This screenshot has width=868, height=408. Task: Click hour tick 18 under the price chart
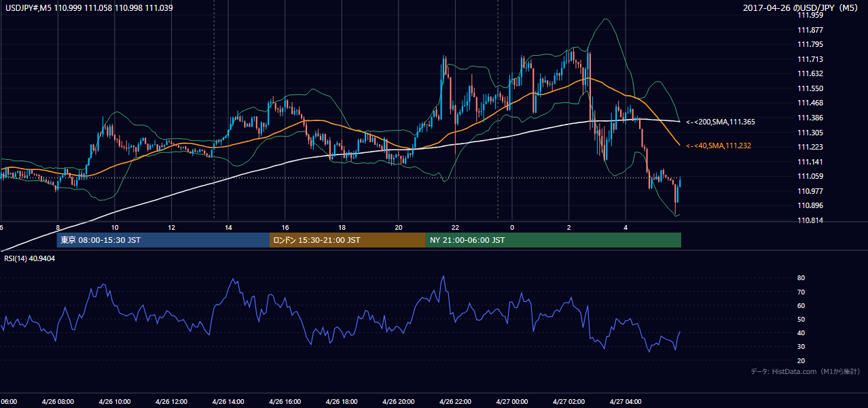coord(342,228)
